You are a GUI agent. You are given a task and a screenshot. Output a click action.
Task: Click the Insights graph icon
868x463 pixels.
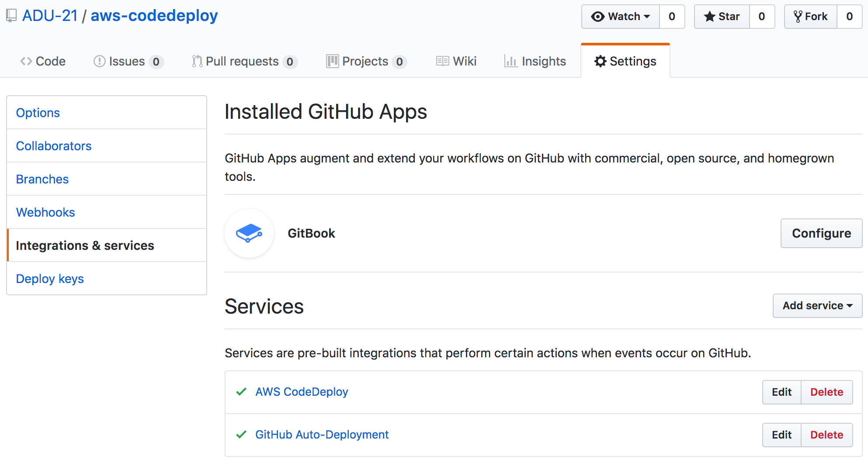(x=510, y=61)
